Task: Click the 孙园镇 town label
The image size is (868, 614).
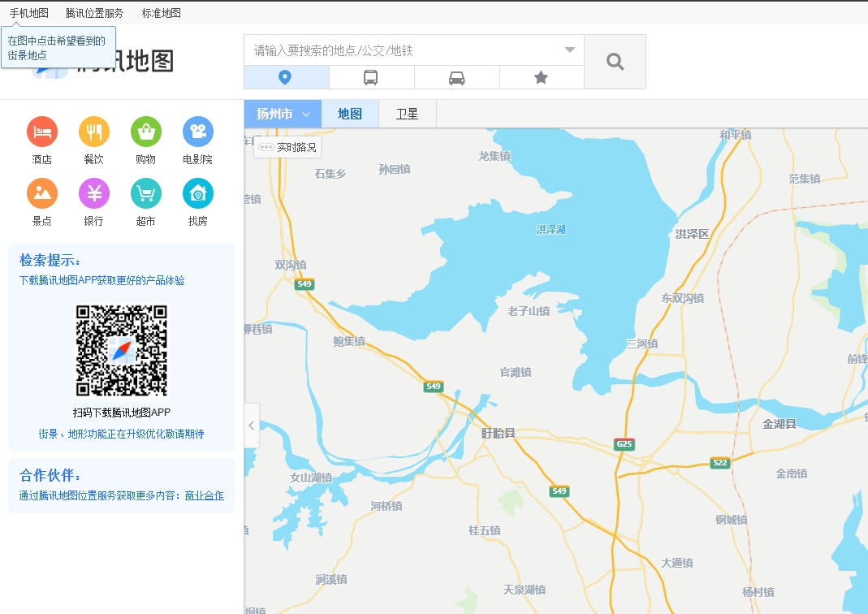Action: click(395, 170)
